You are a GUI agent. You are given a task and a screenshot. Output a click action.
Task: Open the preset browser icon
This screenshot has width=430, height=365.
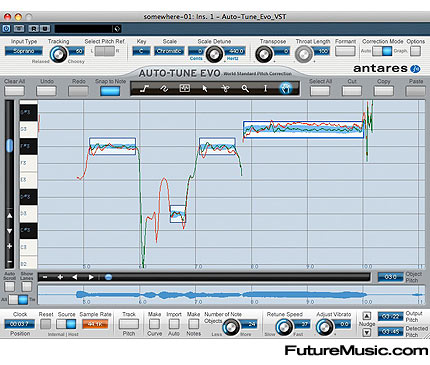pyautogui.click(x=117, y=29)
